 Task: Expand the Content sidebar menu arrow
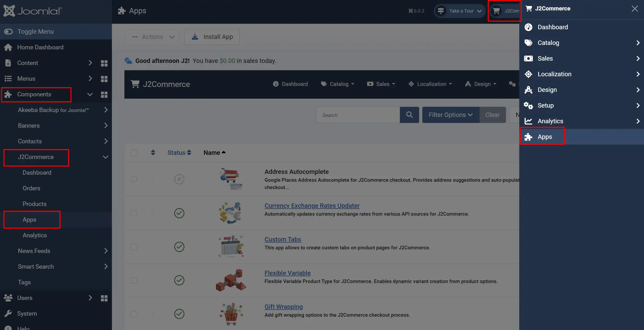pos(90,63)
